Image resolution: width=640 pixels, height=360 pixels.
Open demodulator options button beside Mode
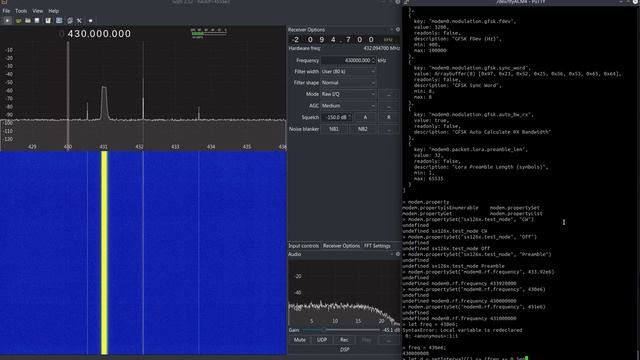389,94
